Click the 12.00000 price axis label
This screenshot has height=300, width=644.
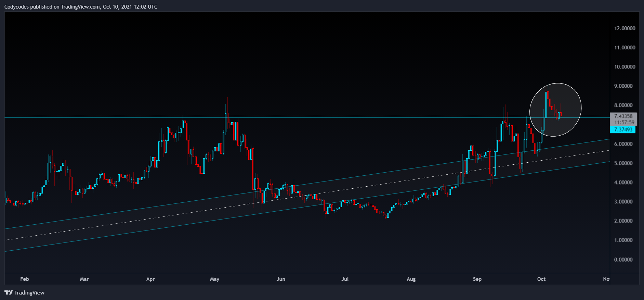[x=625, y=28]
